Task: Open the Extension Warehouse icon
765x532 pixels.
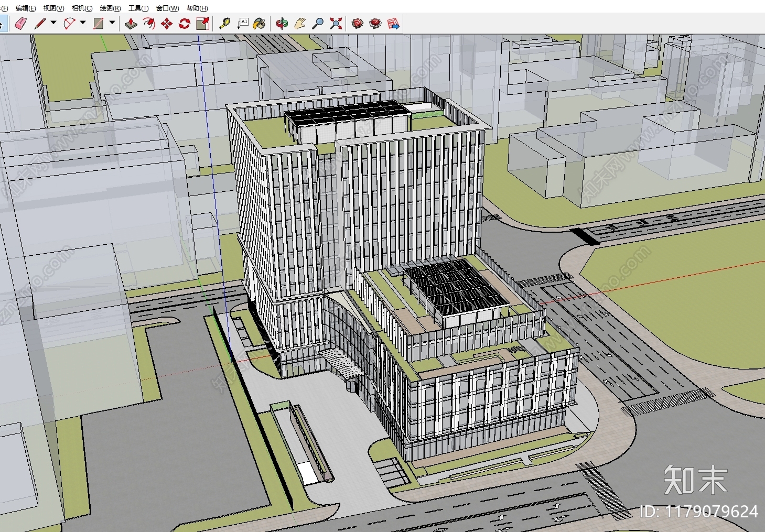Action: [375, 24]
